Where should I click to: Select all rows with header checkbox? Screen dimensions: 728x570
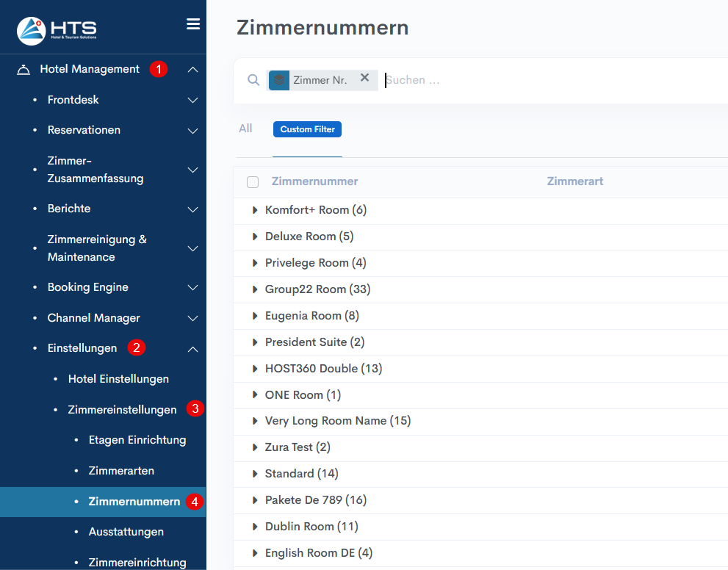coord(253,182)
